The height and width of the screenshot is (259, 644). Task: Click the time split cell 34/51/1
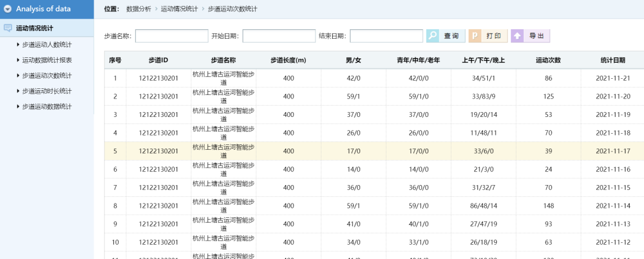pyautogui.click(x=484, y=78)
